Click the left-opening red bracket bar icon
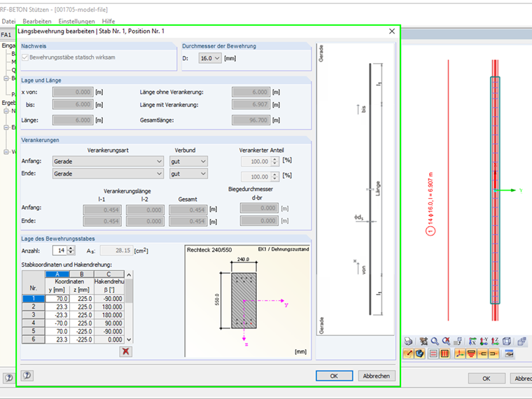Viewport: 532px width, 399px height. pos(482,353)
